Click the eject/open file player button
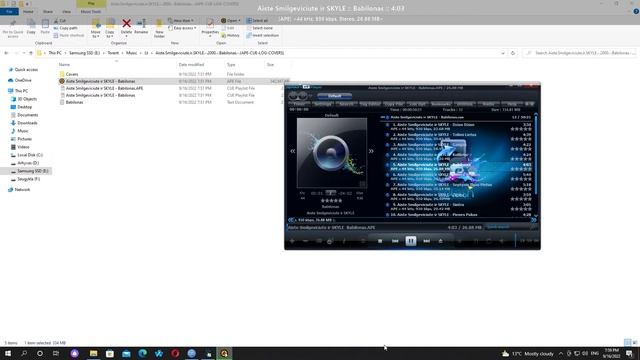 pyautogui.click(x=440, y=241)
